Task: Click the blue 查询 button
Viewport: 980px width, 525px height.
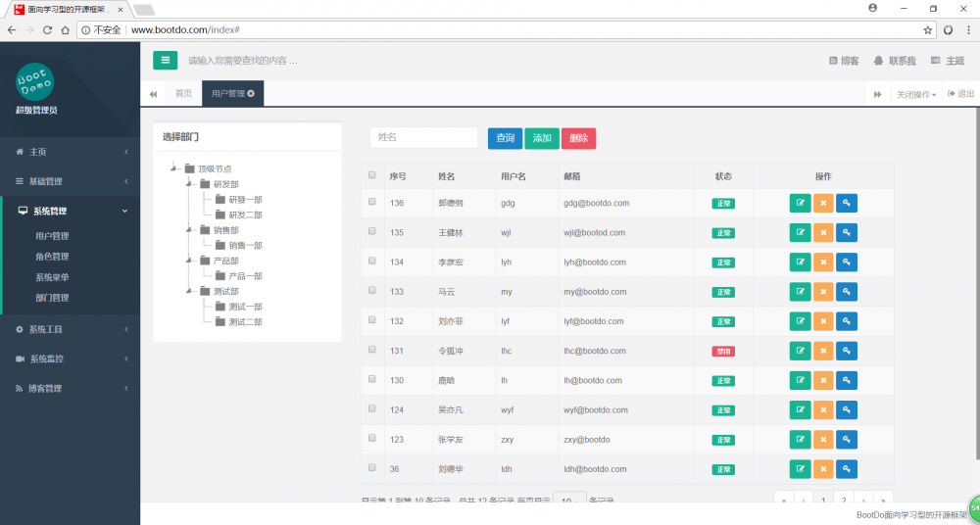Action: pyautogui.click(x=505, y=139)
